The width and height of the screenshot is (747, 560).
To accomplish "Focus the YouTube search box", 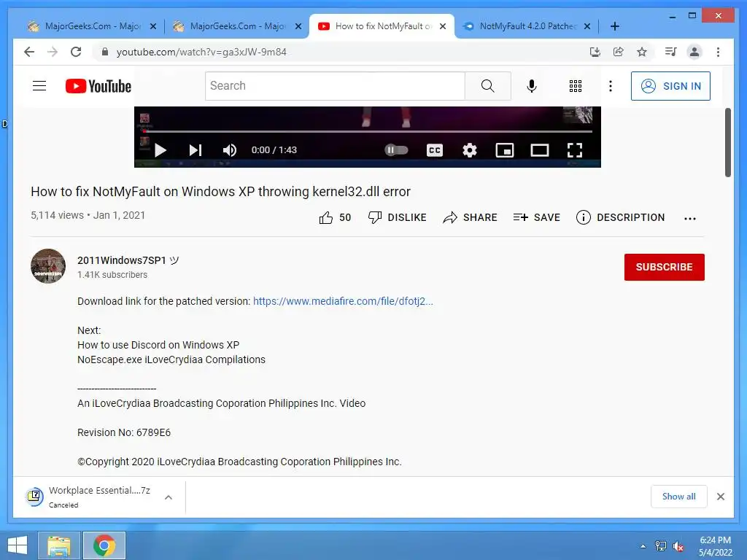I will coord(335,86).
